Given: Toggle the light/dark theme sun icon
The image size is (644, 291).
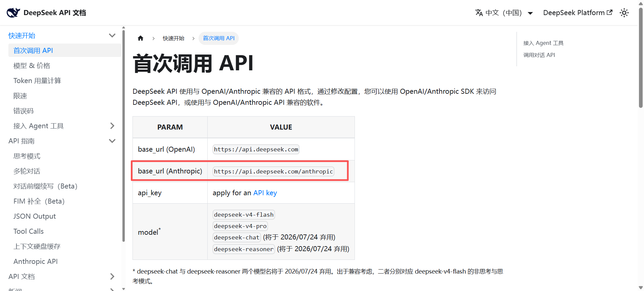Looking at the screenshot, I should (x=624, y=13).
